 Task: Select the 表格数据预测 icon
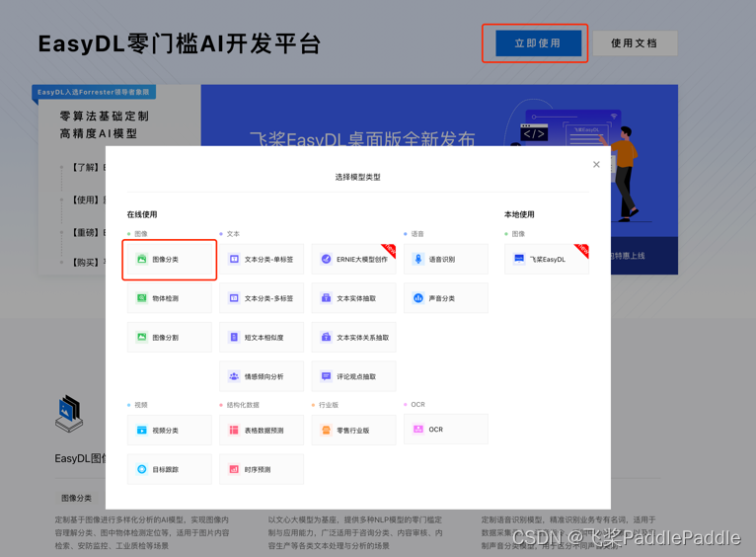234,431
